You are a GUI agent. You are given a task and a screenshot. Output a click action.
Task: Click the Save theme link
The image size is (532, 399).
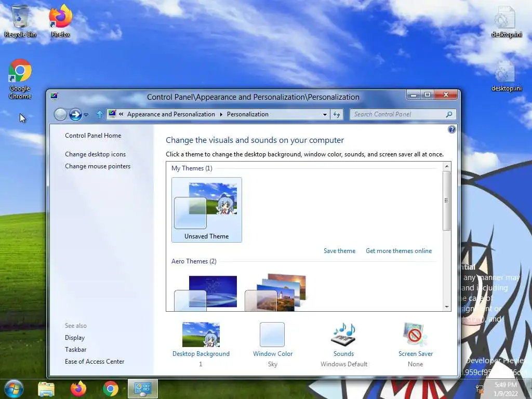339,251
